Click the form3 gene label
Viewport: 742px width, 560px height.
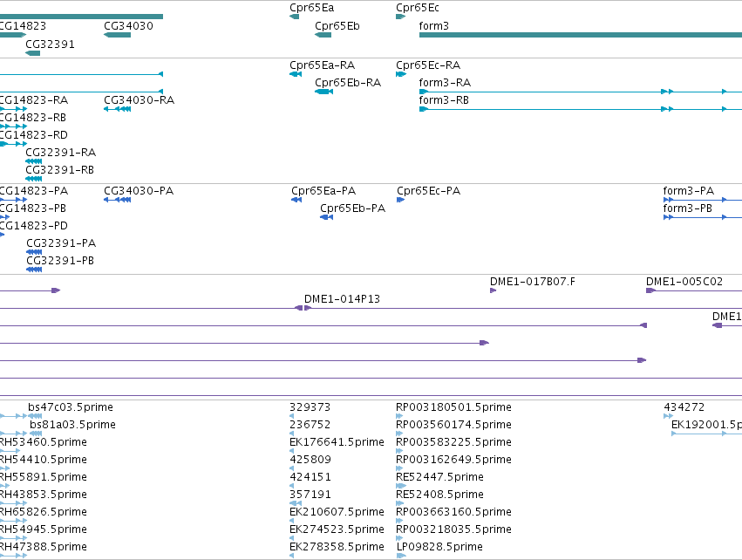pyautogui.click(x=434, y=26)
